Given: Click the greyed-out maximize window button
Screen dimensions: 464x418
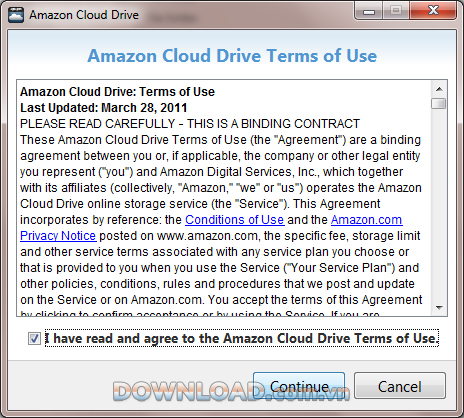Looking at the screenshot, I should (x=396, y=11).
